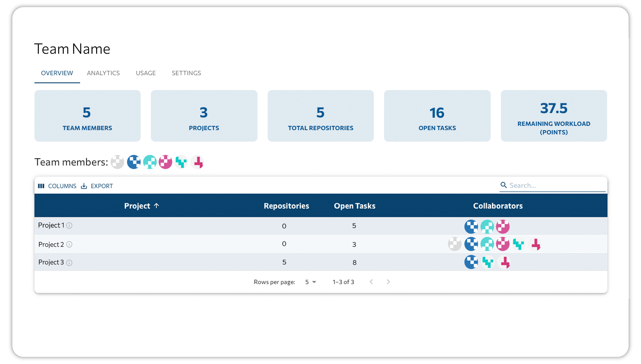Open the info icon beside Project 1

pos(69,226)
